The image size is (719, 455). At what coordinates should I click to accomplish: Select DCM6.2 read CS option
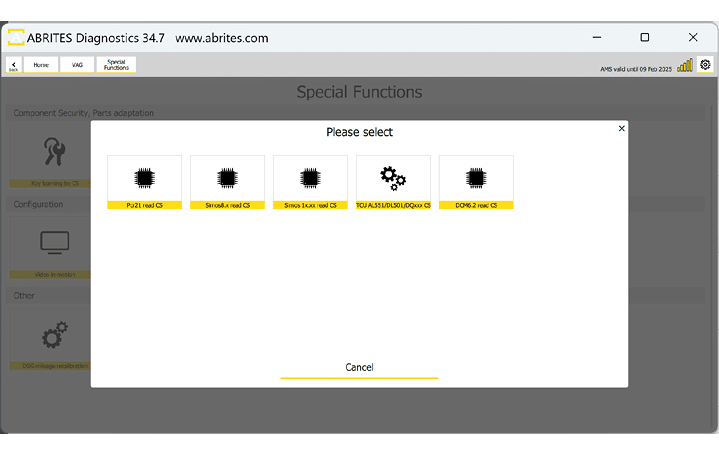pos(476,181)
